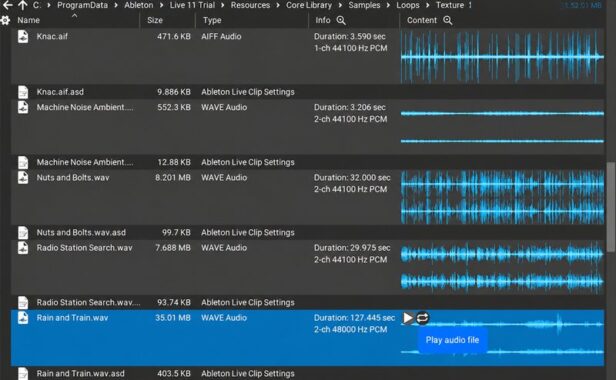Open Samples in the breadcrumb path
The image size is (616, 380).
tap(364, 5)
